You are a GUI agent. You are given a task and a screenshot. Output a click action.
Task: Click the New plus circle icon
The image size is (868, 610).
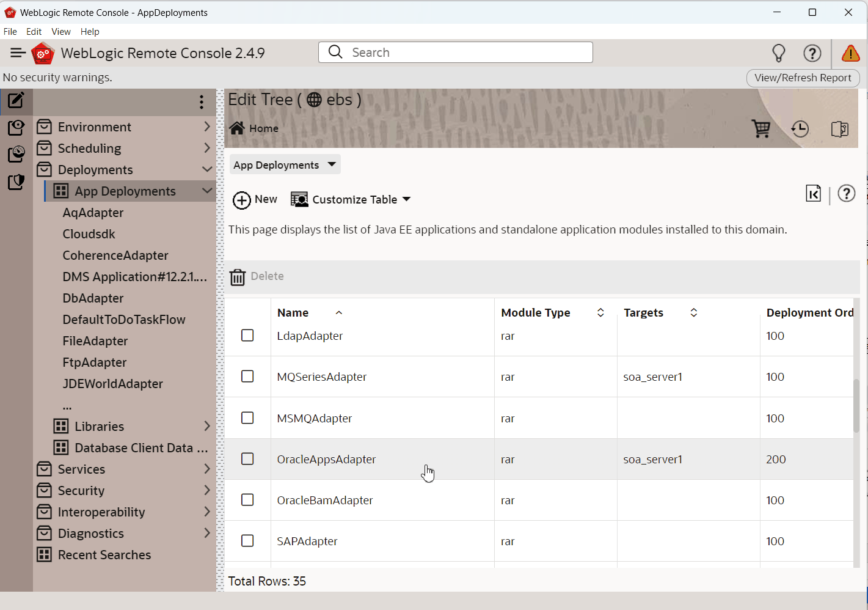coord(242,200)
